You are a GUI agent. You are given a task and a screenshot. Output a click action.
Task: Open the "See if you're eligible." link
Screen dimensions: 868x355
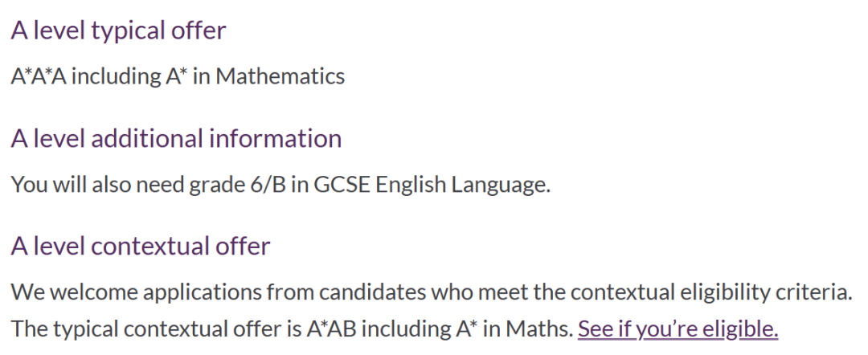(x=678, y=328)
